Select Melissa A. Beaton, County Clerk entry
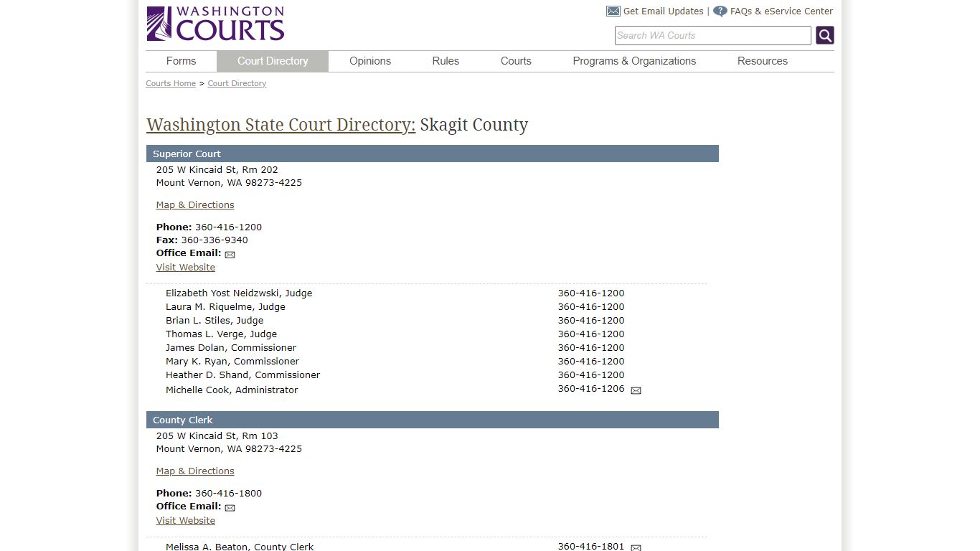980x551 pixels. (x=240, y=547)
